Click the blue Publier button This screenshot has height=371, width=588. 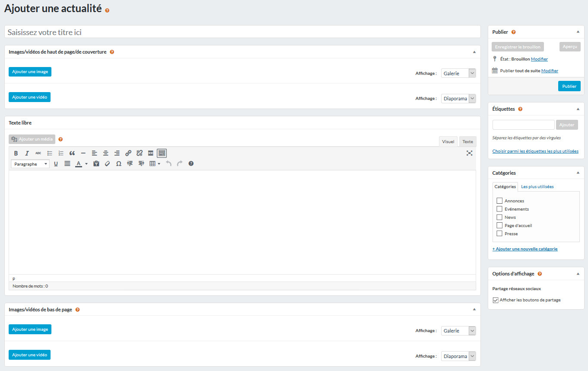point(569,86)
